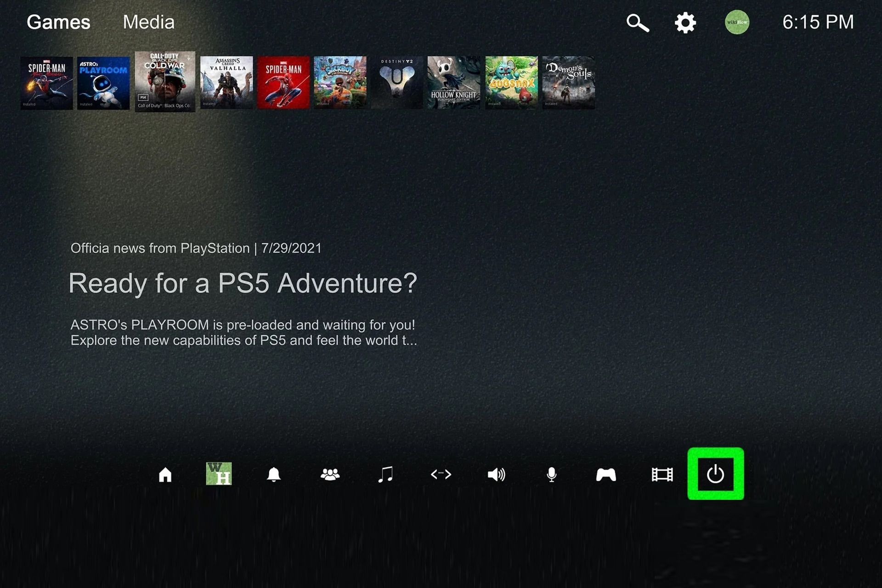
Task: Toggle the microphone icon
Action: click(552, 475)
